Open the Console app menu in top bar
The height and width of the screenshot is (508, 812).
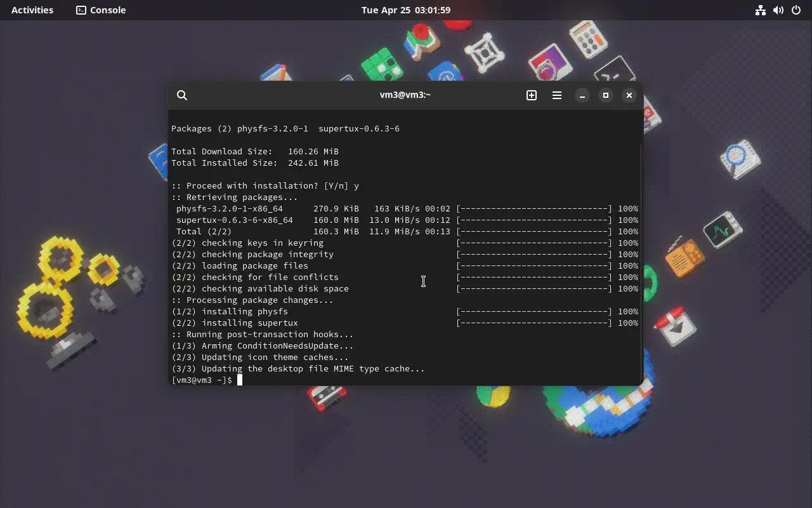[101, 10]
